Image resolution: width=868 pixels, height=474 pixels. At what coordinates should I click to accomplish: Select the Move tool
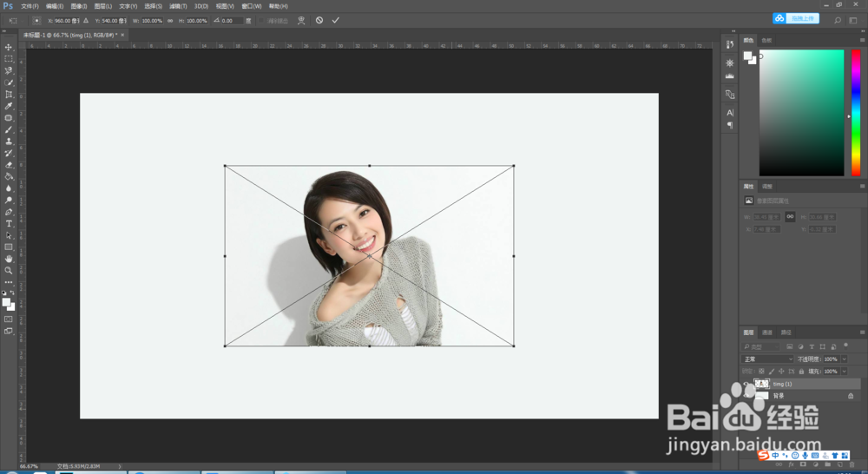9,47
